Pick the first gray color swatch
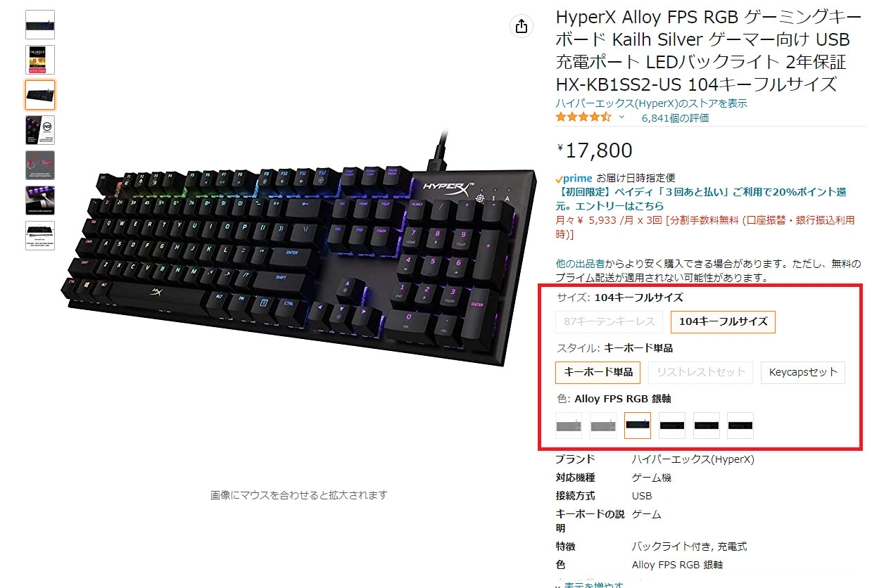Viewport: 872px width, 588px height. [x=569, y=426]
